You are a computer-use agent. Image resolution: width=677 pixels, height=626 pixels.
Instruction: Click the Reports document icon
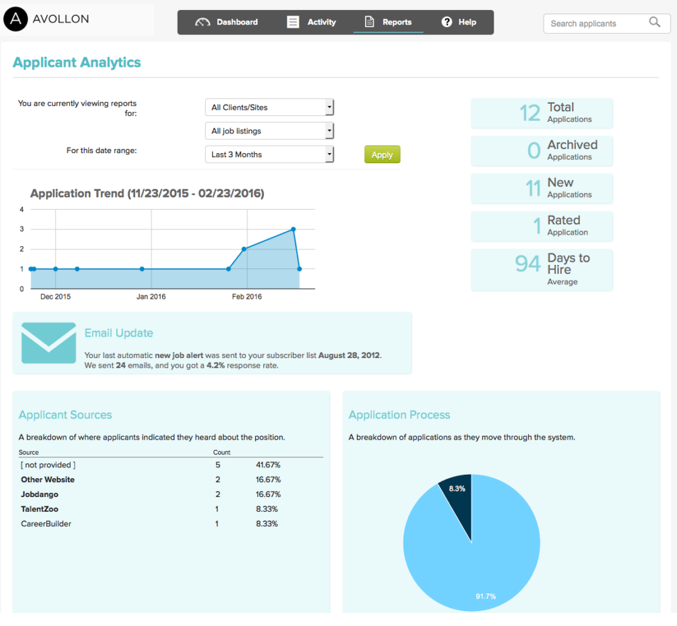(369, 22)
